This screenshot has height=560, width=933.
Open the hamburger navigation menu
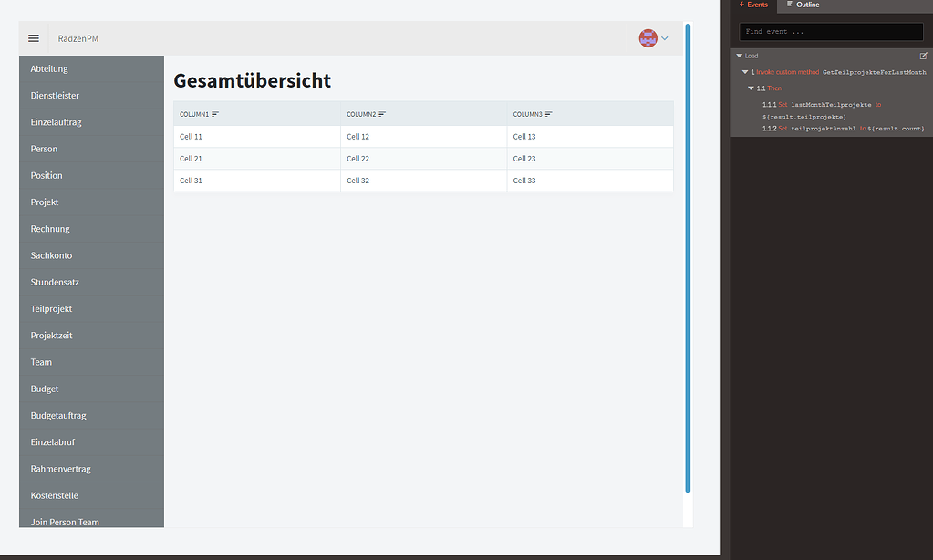point(34,37)
